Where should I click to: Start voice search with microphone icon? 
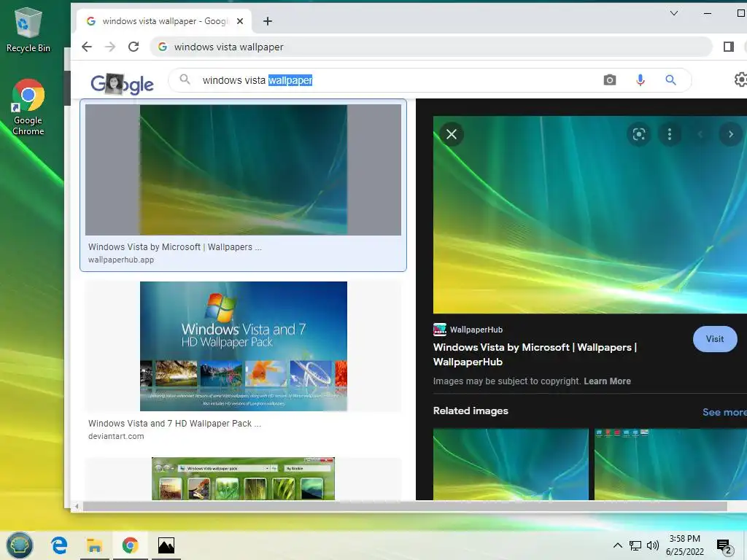pos(640,80)
